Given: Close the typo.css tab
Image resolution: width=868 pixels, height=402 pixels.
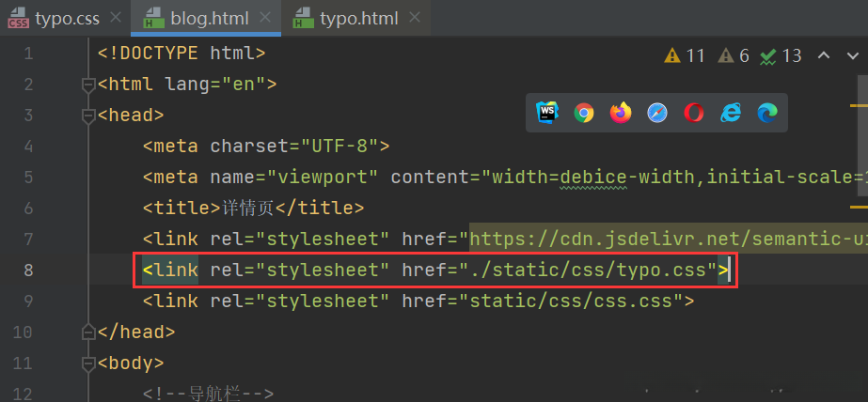Looking at the screenshot, I should pyautogui.click(x=116, y=18).
